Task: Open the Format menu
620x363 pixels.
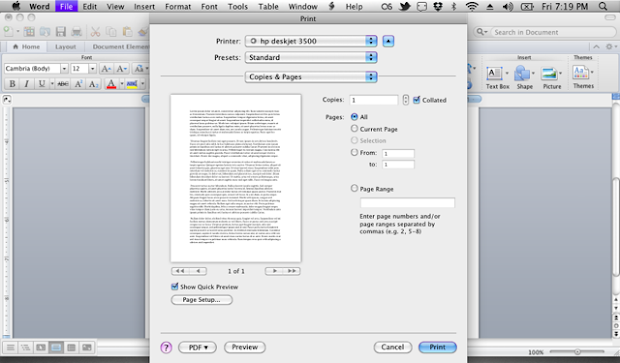Action: coord(178,6)
